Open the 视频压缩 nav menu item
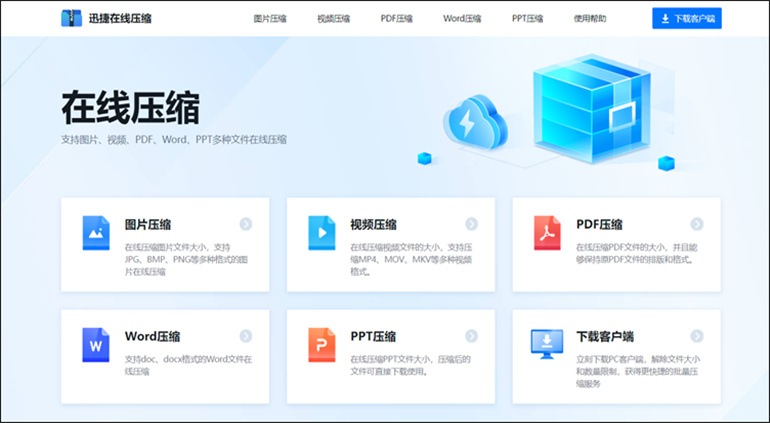Image resolution: width=770 pixels, height=423 pixels. click(333, 19)
